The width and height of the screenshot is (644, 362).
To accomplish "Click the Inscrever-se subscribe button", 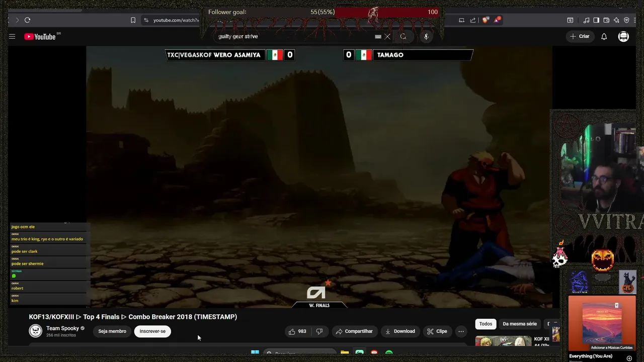I will 152,331.
